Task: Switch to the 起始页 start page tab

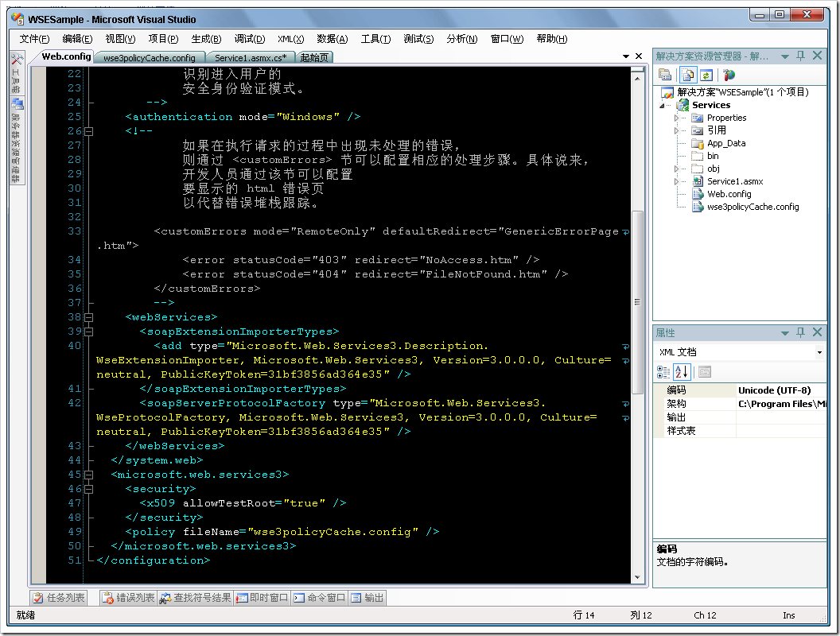Action: point(314,58)
